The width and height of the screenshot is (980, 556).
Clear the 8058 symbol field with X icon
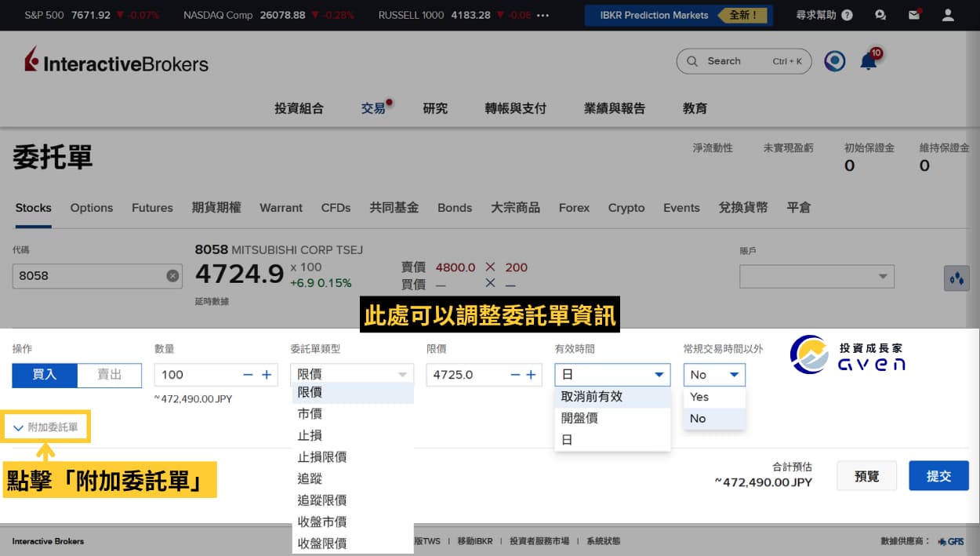tap(172, 276)
